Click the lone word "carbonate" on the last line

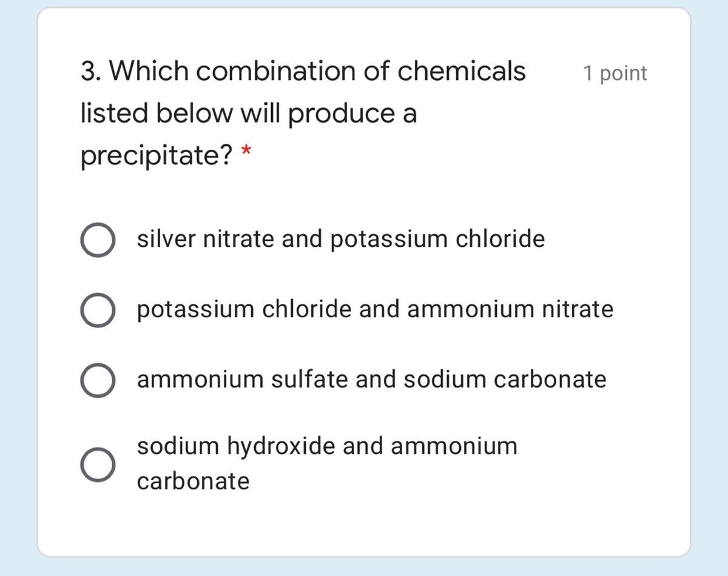[193, 481]
